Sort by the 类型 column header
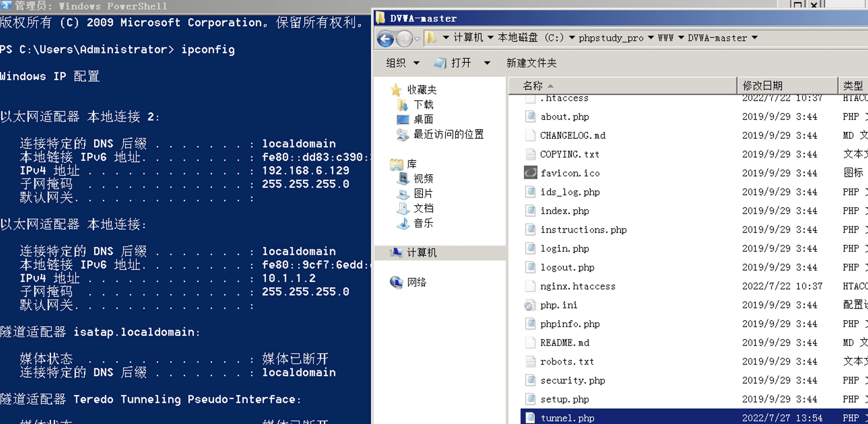Viewport: 868px width, 424px height. point(853,85)
